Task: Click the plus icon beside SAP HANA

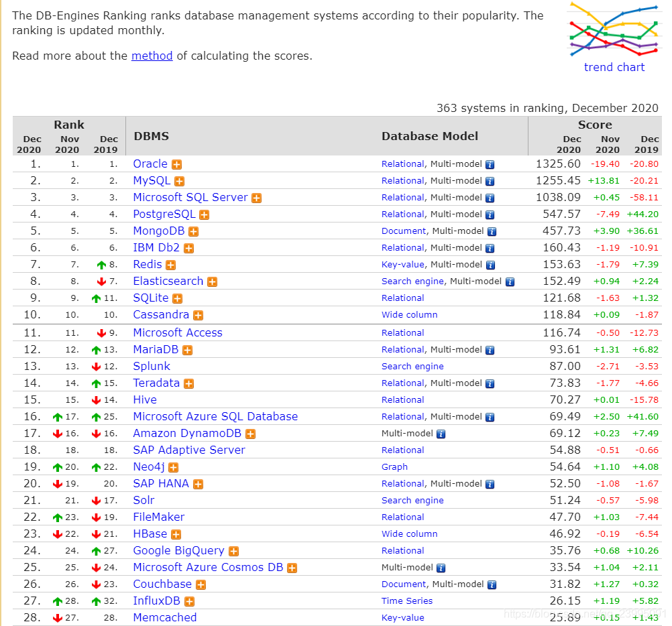Action: point(198,485)
